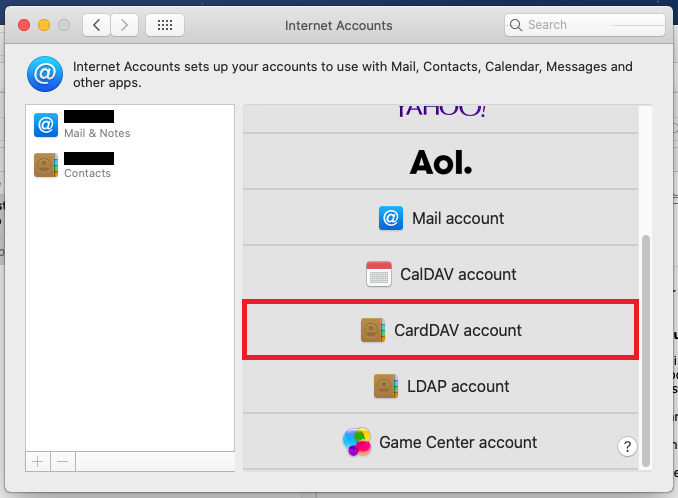
Task: Select the Mail & Notes account entry
Action: (130, 125)
